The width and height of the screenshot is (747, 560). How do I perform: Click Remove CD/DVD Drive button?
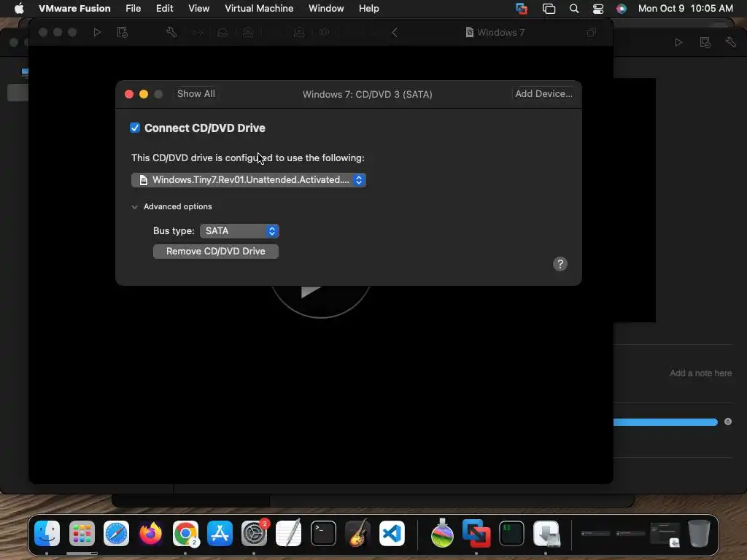click(x=216, y=252)
